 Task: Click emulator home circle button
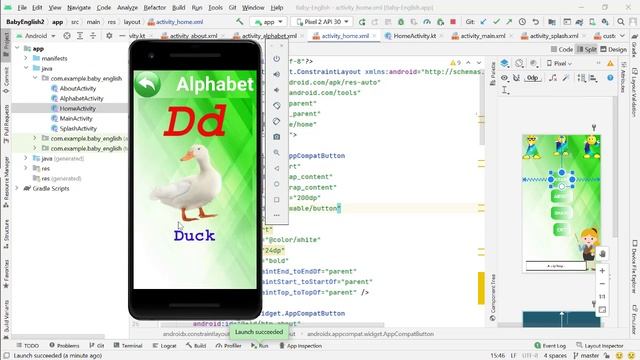277,184
